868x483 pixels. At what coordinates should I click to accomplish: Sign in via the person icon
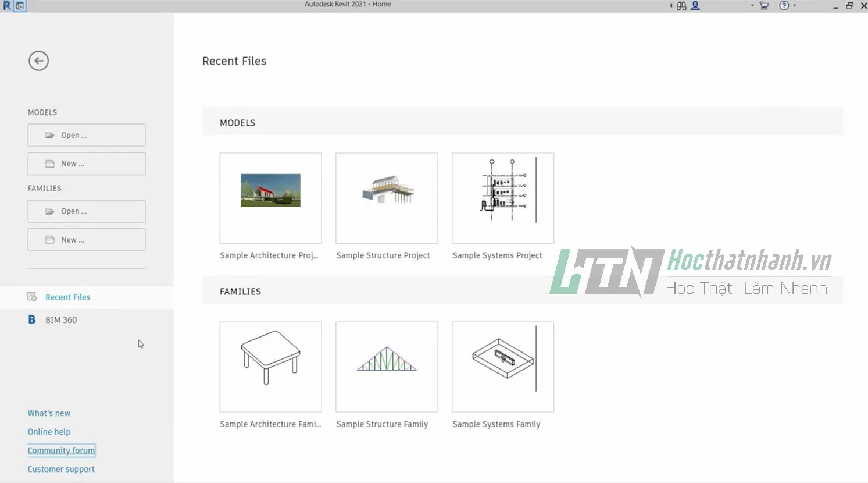coord(694,6)
